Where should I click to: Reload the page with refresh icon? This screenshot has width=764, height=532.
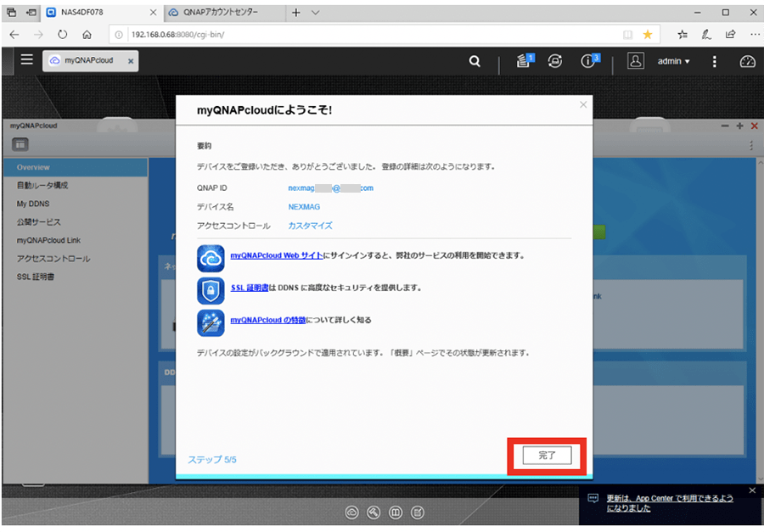[x=62, y=35]
